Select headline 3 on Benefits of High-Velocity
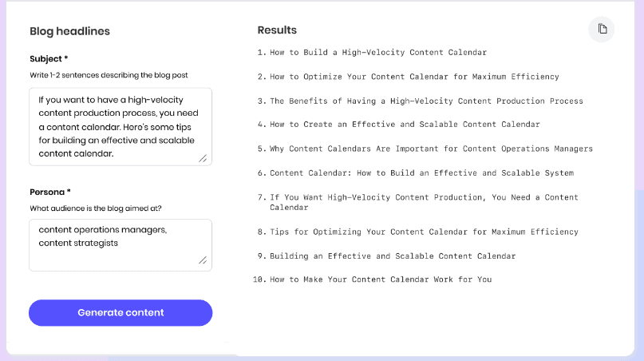Image resolution: width=644 pixels, height=361 pixels. [426, 101]
